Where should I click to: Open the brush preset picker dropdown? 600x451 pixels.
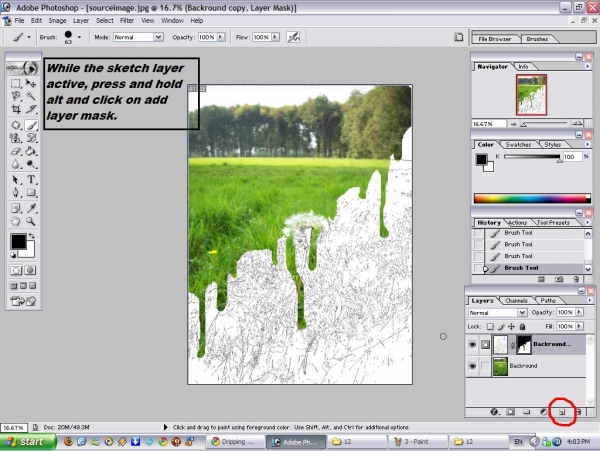[79, 37]
